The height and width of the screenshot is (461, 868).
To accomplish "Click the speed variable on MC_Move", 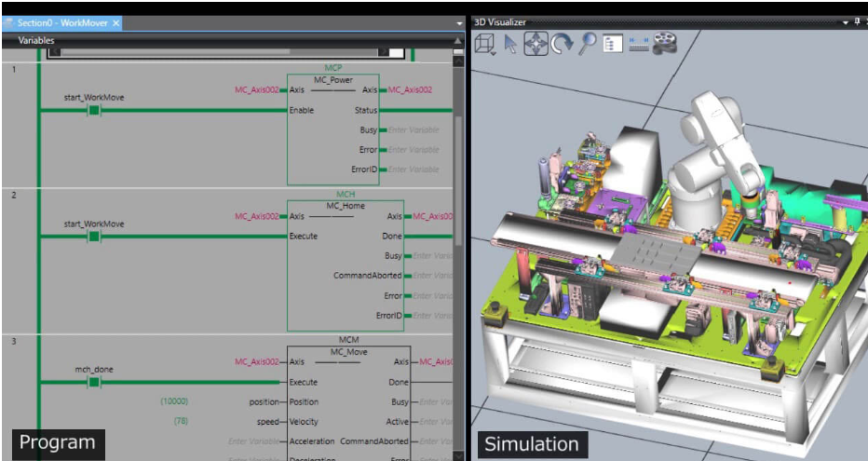I will click(x=268, y=422).
